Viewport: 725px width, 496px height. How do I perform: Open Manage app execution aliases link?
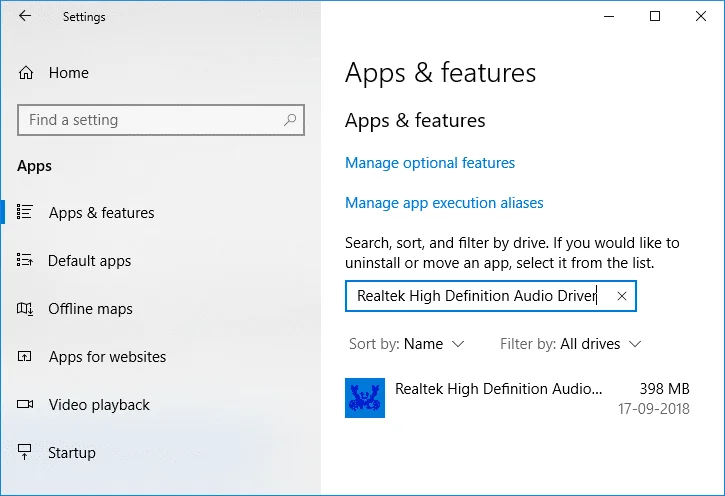pyautogui.click(x=444, y=203)
